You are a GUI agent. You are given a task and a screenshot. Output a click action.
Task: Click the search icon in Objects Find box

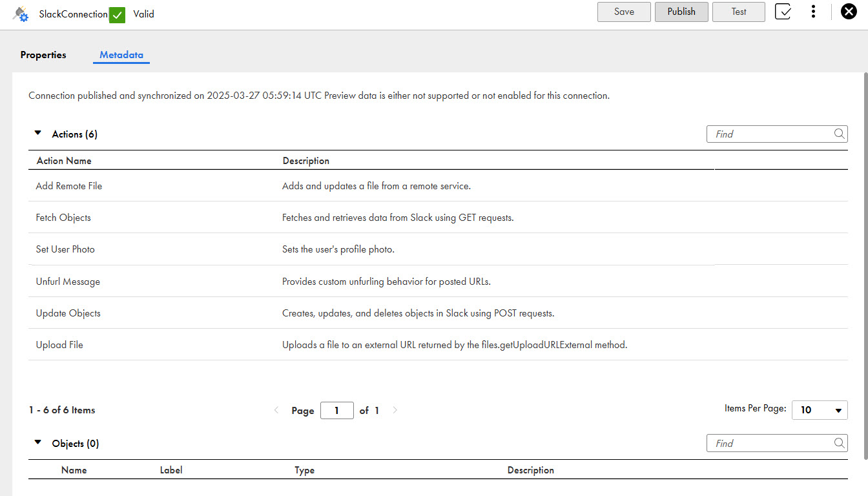(839, 443)
